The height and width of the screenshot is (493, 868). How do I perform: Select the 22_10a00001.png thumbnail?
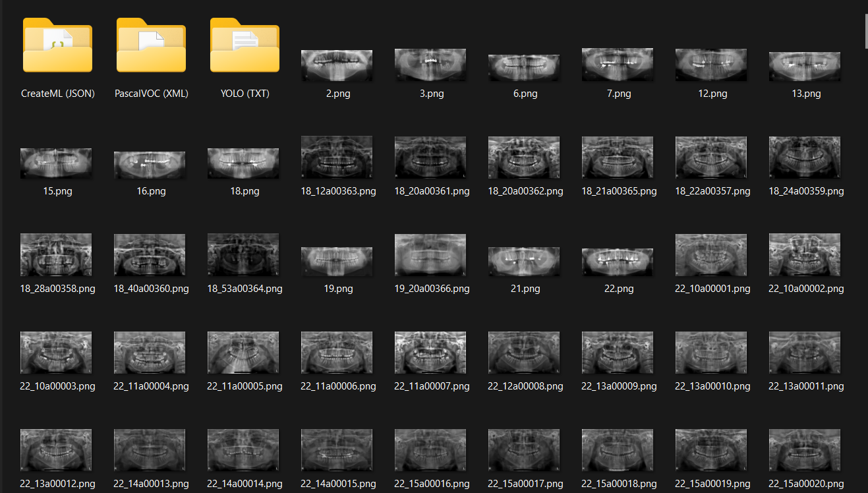[x=711, y=255]
